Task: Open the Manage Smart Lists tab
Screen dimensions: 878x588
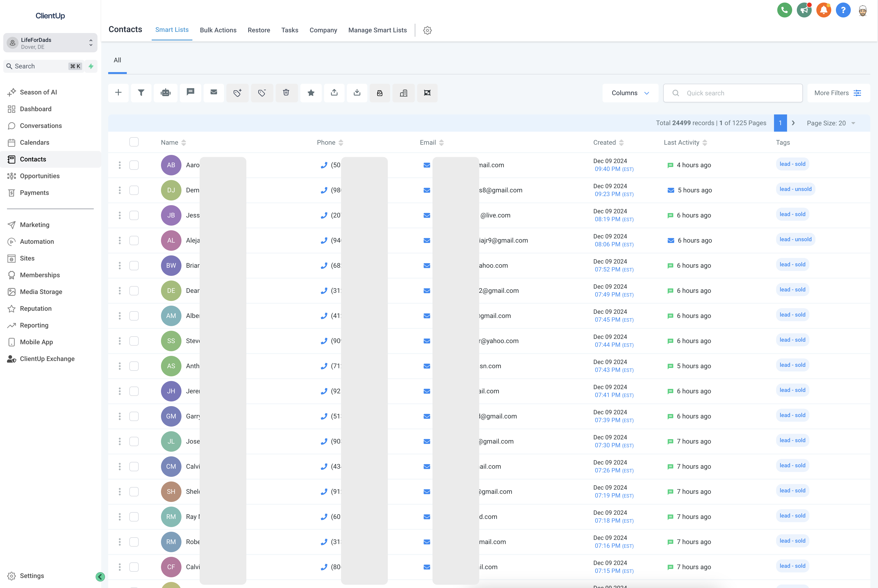Action: tap(377, 30)
